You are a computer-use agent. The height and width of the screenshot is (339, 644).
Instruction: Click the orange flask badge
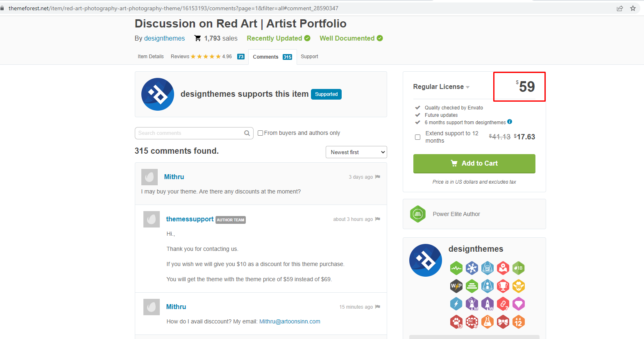click(x=487, y=322)
